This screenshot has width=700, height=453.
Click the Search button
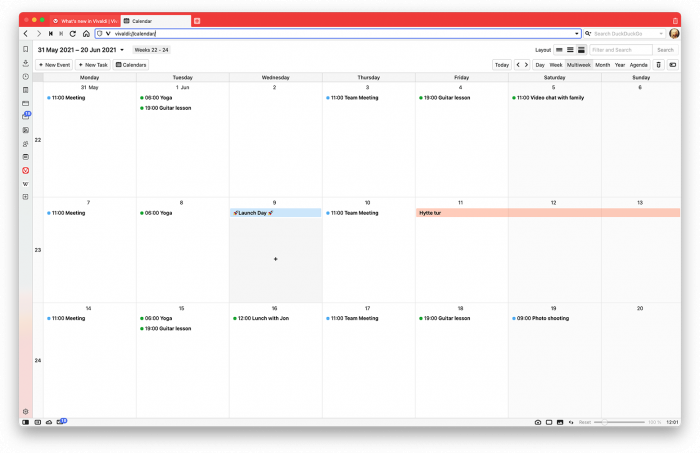click(665, 50)
